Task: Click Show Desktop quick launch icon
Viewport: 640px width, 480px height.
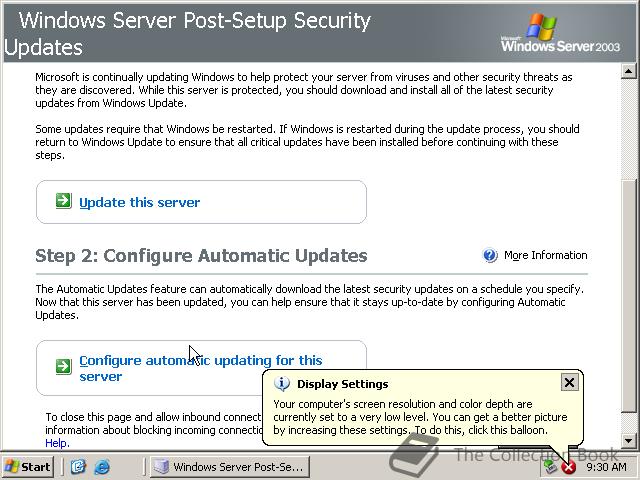Action: [x=78, y=467]
